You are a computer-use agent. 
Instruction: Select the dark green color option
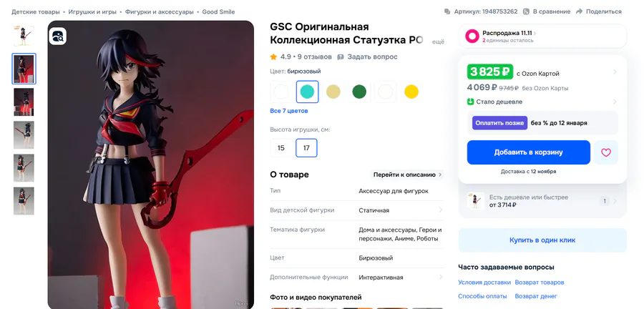[x=359, y=92]
